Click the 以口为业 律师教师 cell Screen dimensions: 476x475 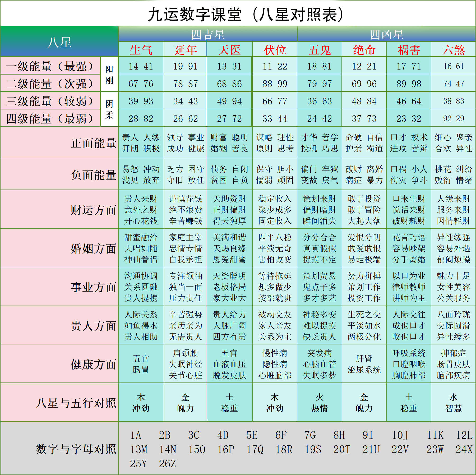pyautogui.click(x=409, y=287)
